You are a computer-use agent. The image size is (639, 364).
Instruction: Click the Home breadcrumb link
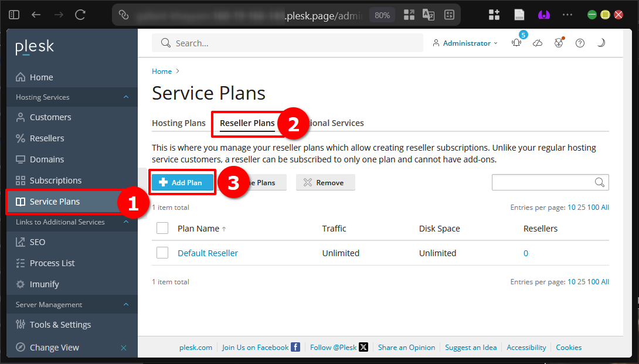[162, 72]
